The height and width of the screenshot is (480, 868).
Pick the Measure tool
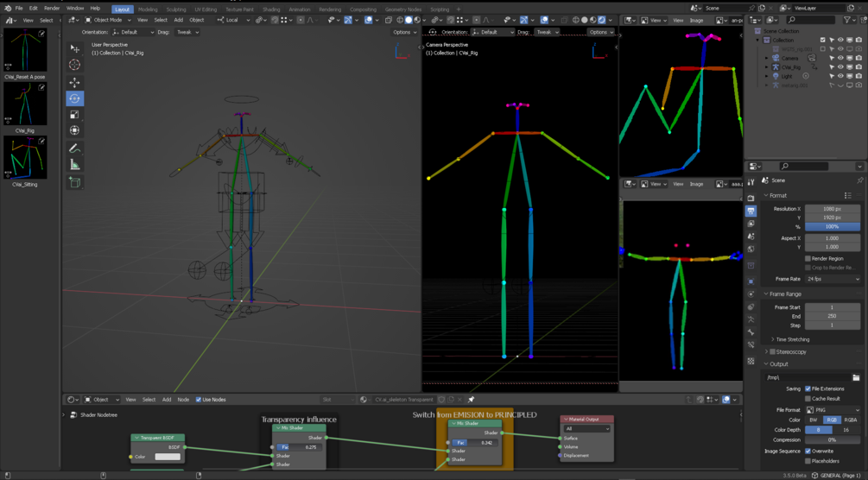pos(75,165)
